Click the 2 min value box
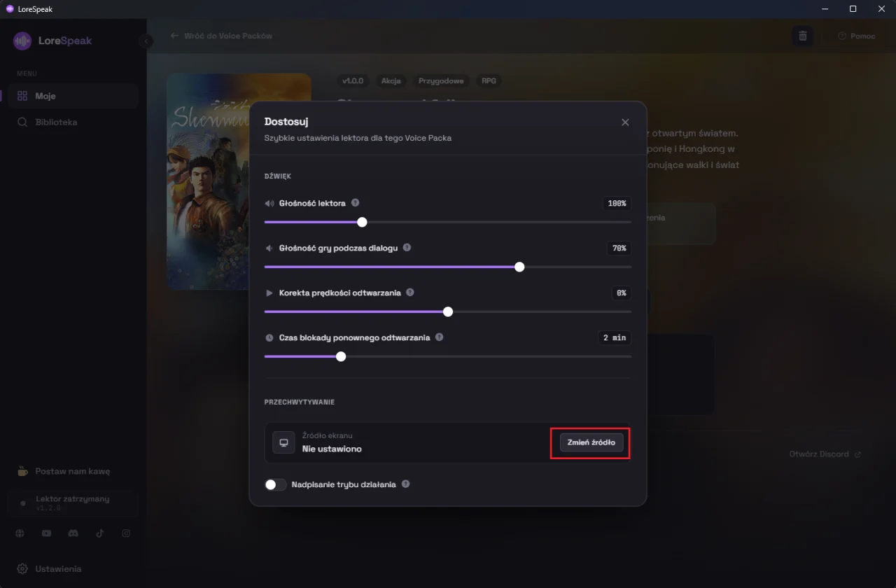Screen dimensions: 896x588 pyautogui.click(x=614, y=337)
